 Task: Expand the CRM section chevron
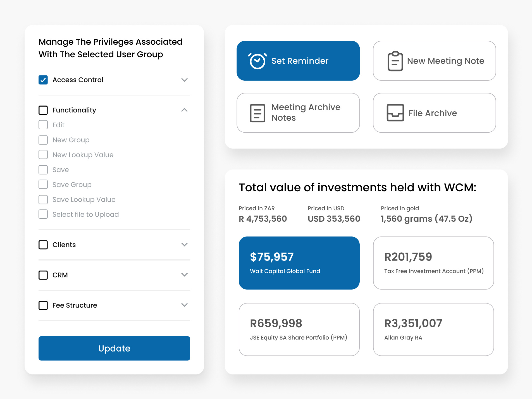(184, 275)
